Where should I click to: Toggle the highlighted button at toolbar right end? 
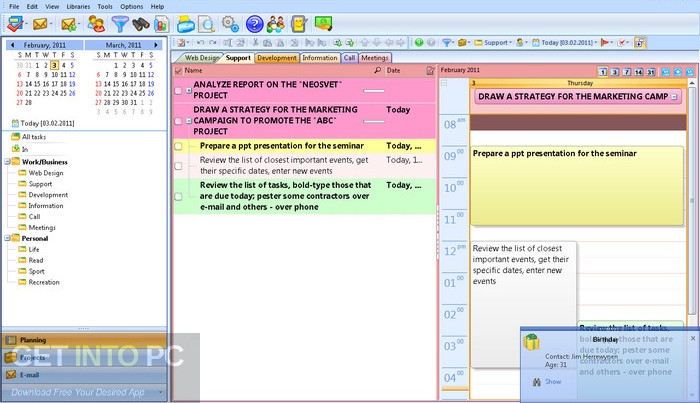tap(640, 43)
